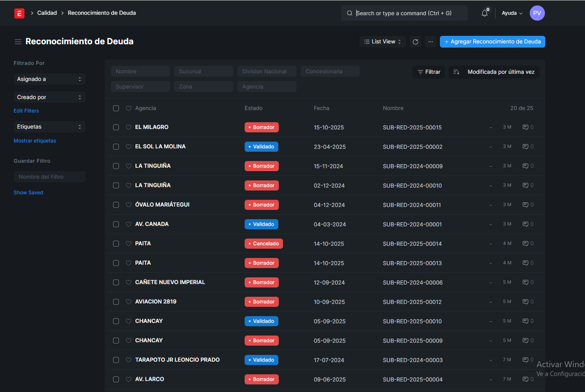Click the PV user avatar
Screen dimensions: 585x392
pos(537,13)
